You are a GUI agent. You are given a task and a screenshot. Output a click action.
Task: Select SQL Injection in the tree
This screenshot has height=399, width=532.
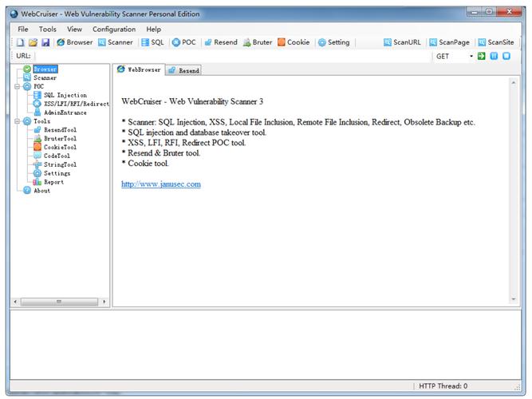coord(65,95)
